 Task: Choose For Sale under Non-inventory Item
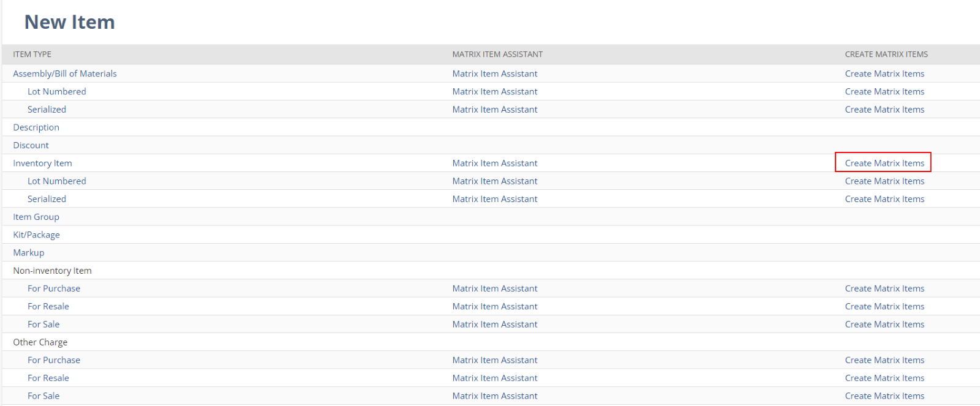pos(43,324)
